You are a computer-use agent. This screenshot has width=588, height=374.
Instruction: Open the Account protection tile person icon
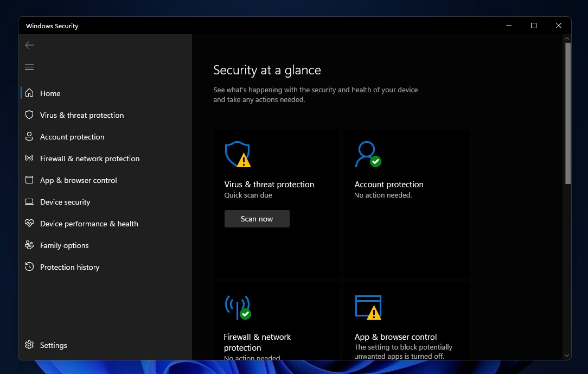368,154
